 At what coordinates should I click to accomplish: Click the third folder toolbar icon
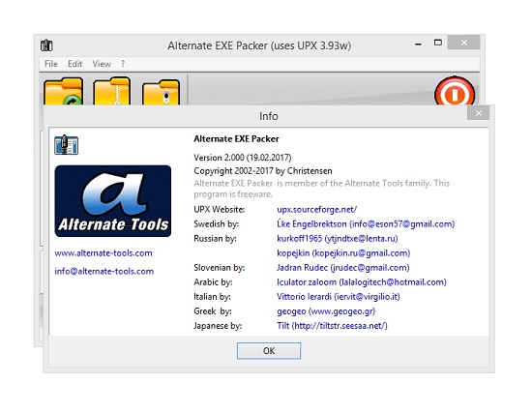tap(161, 92)
